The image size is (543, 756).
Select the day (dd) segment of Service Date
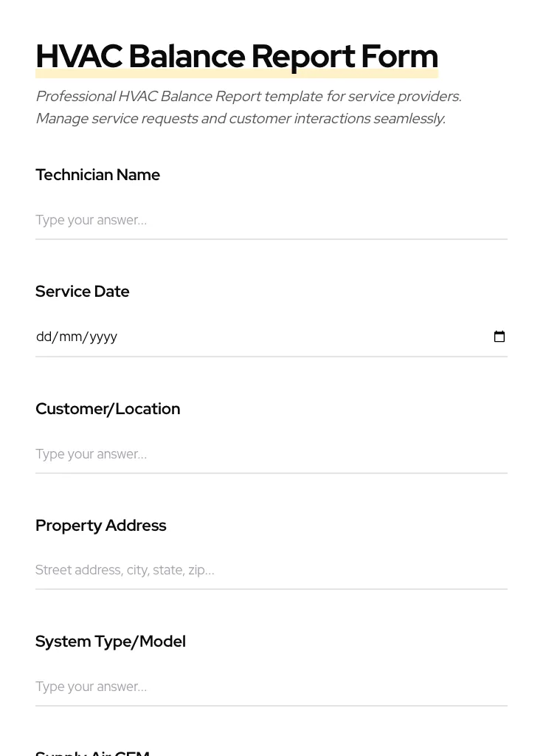pos(44,337)
